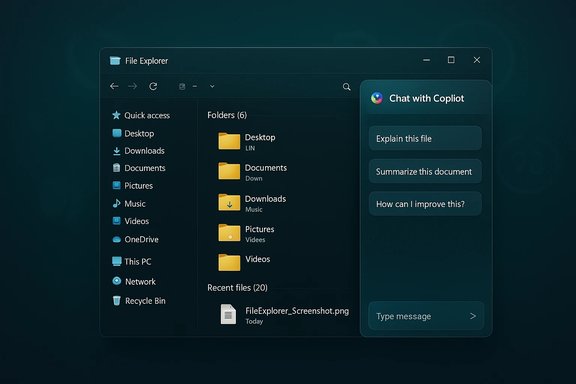Image resolution: width=576 pixels, height=384 pixels.
Task: Click the Recent files (20) header
Action: pyautogui.click(x=237, y=288)
